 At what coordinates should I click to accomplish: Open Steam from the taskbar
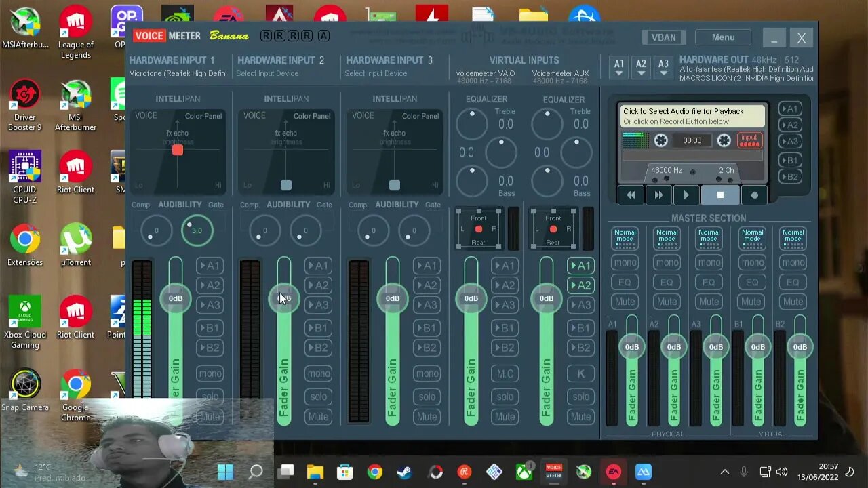coord(405,472)
